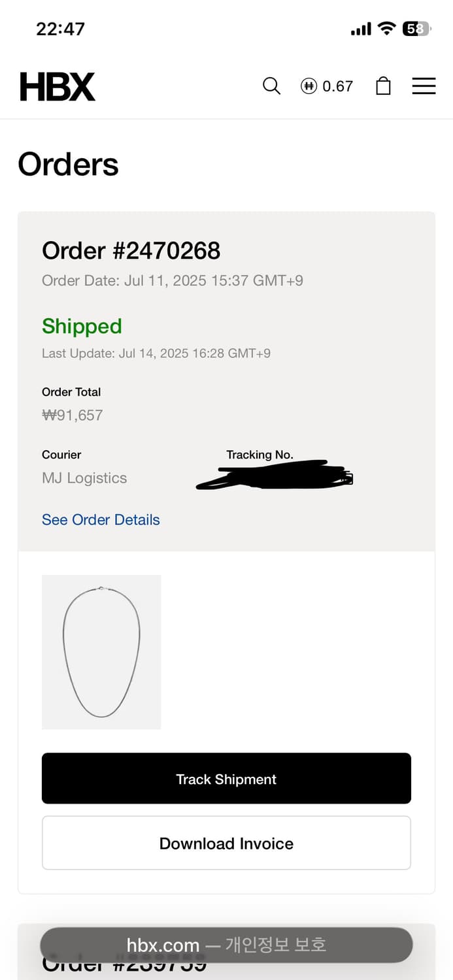Open the necklace product thumbnail

[x=101, y=652]
